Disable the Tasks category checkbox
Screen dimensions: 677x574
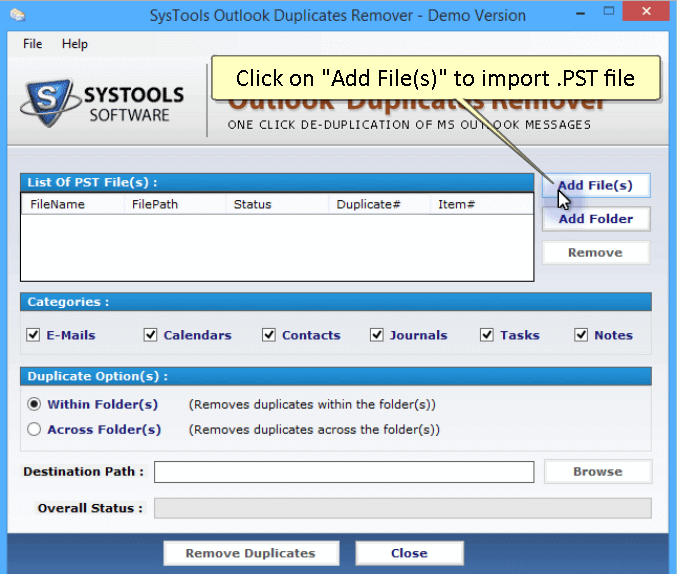point(487,335)
